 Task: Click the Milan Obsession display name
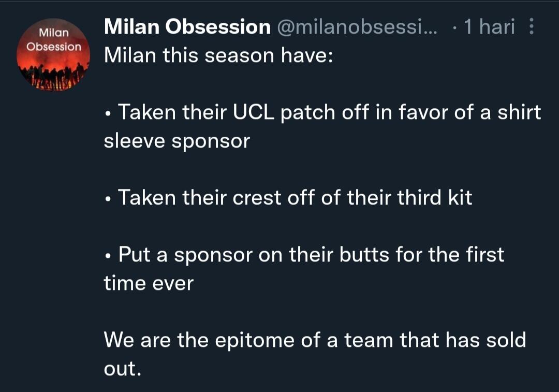coord(187,27)
